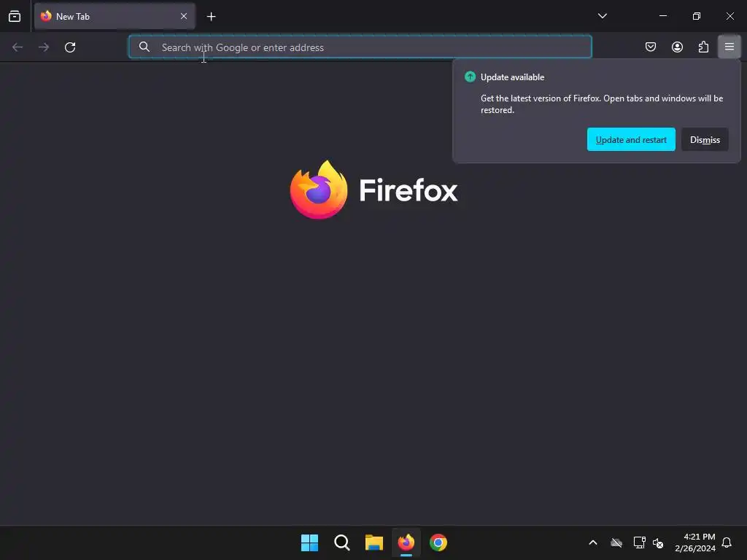
Task: Show hidden system tray icons
Action: click(593, 542)
